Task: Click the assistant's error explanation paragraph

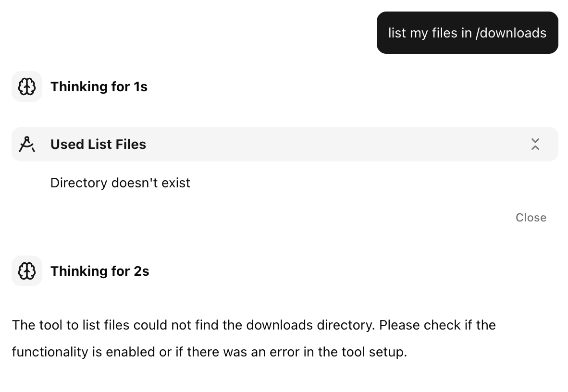Action: (254, 338)
